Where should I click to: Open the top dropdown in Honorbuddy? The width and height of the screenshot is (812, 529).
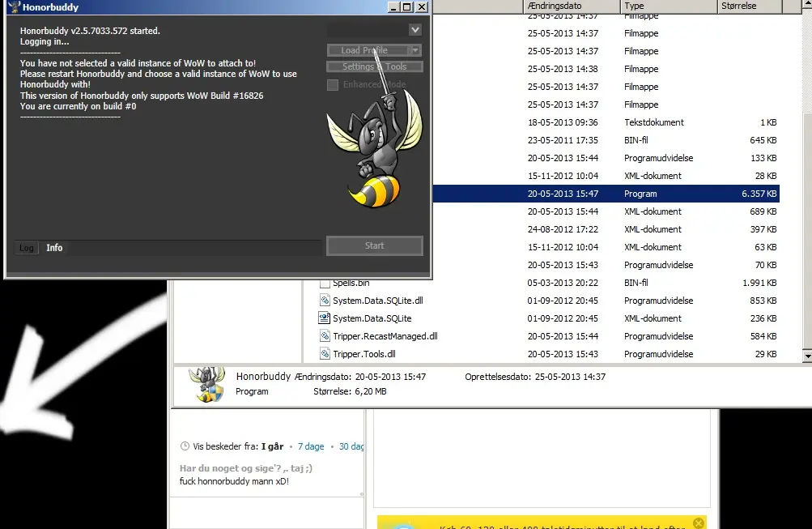pyautogui.click(x=415, y=30)
